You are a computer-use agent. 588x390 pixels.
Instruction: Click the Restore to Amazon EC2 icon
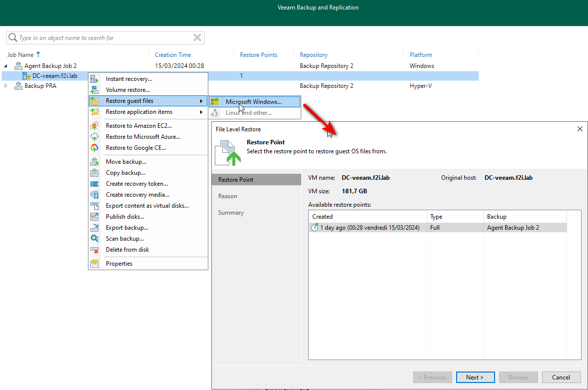pos(94,126)
